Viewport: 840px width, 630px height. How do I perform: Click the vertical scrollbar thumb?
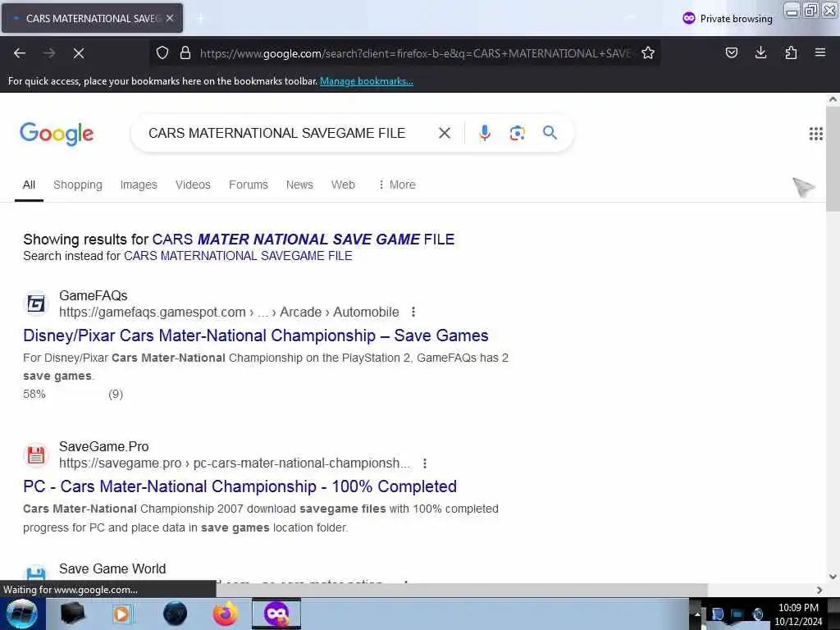[833, 158]
